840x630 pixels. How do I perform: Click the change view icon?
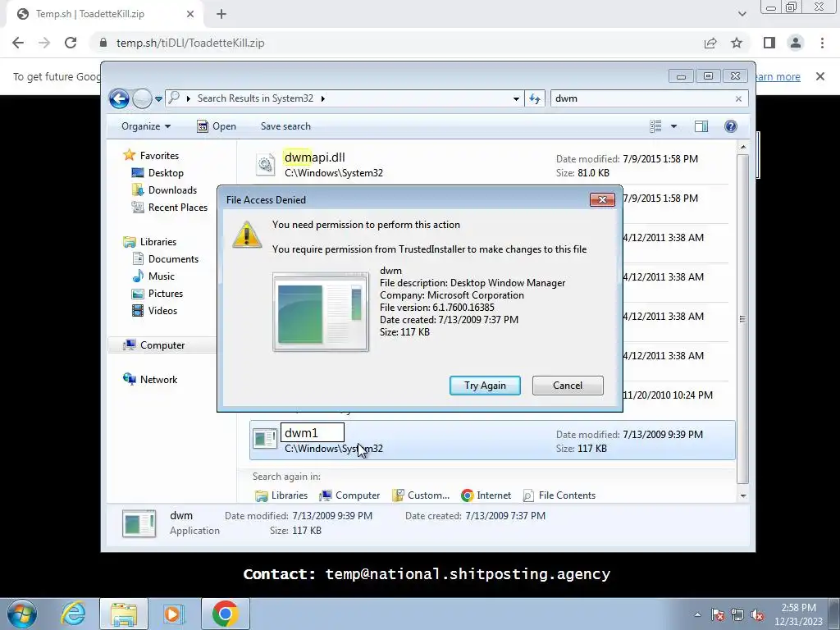(x=655, y=126)
